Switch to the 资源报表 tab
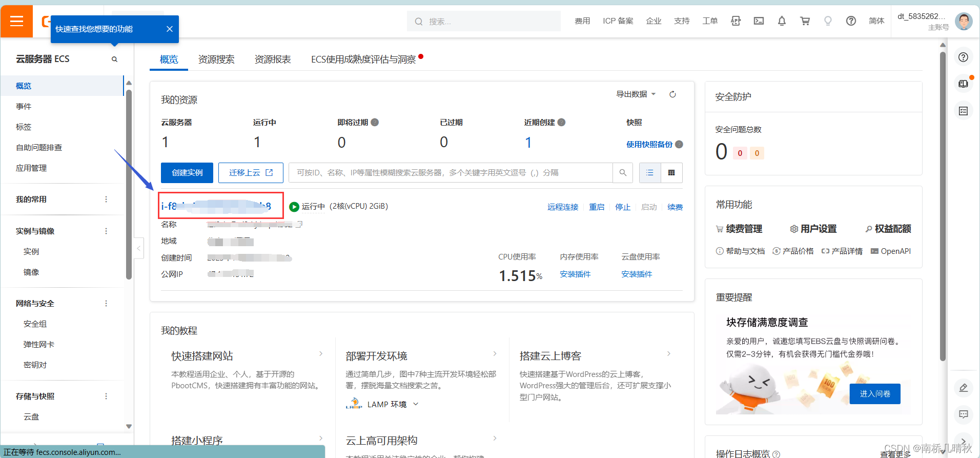The image size is (980, 458). pos(273,59)
